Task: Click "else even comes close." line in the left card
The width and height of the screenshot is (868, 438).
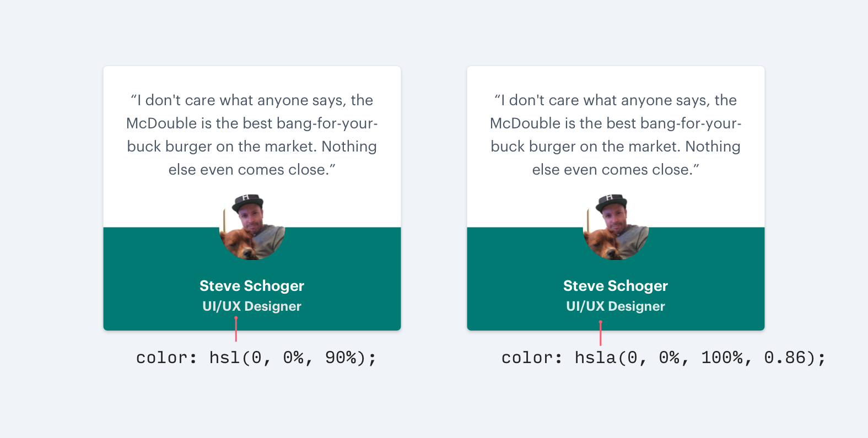Action: [x=252, y=170]
